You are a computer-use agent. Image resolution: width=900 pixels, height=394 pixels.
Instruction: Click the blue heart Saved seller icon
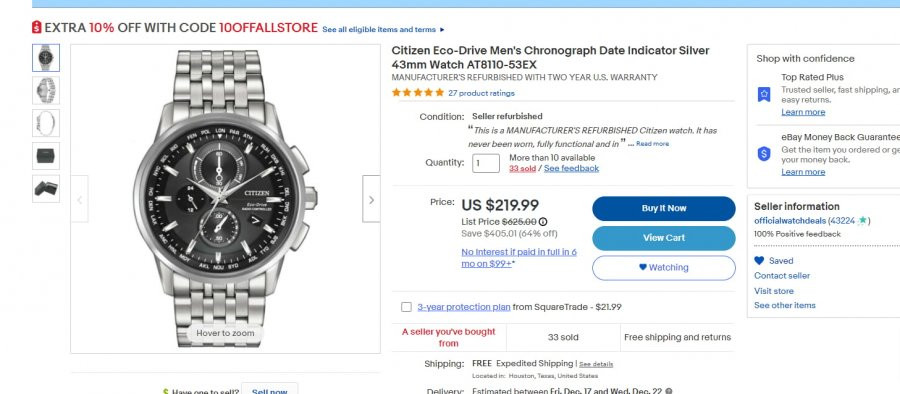click(x=759, y=261)
